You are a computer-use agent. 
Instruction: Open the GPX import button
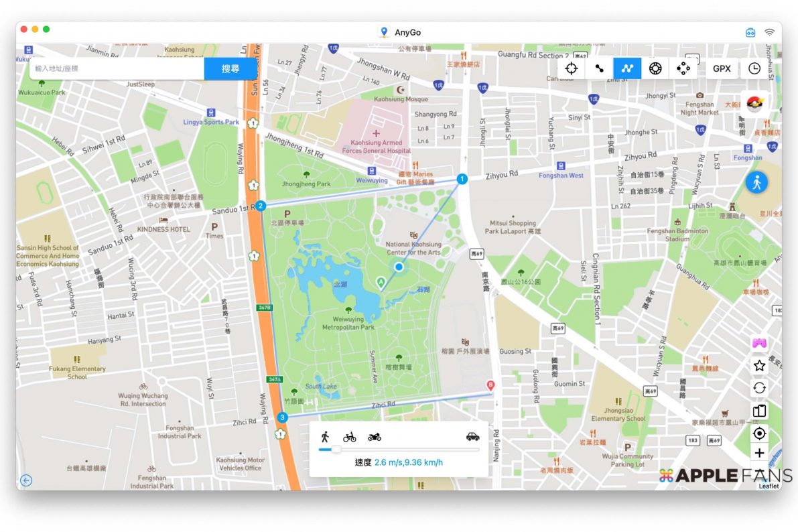click(722, 68)
